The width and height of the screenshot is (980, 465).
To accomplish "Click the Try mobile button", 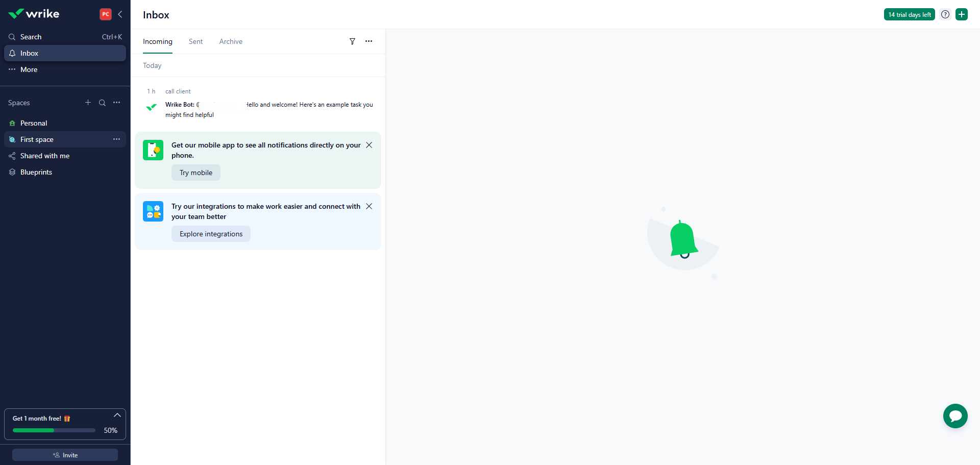I will (x=196, y=173).
